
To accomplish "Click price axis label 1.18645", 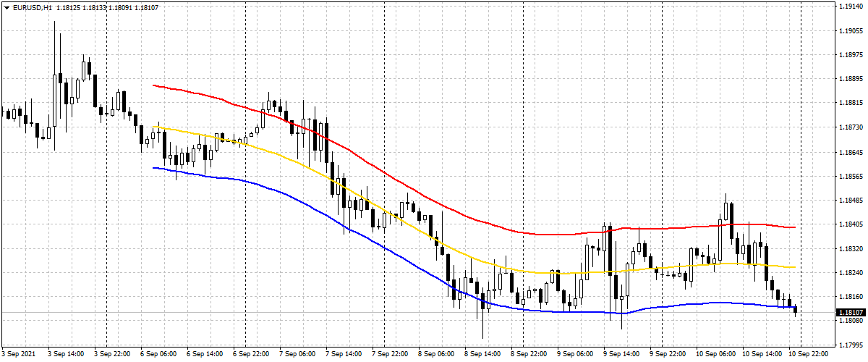I will pyautogui.click(x=850, y=152).
